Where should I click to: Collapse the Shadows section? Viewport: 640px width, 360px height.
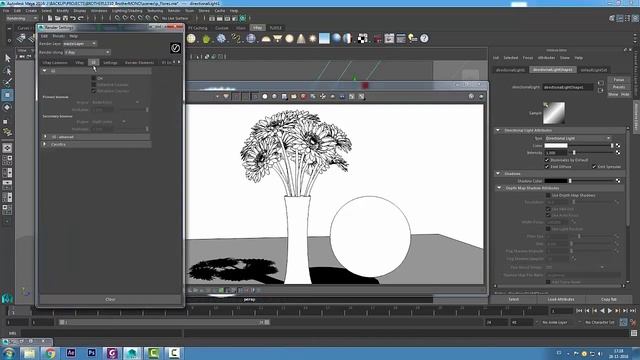[x=498, y=173]
